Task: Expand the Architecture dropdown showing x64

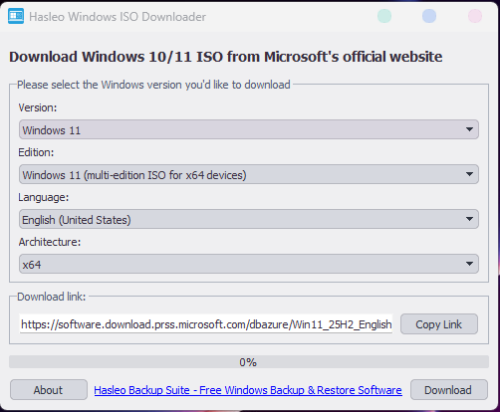Action: 249,264
